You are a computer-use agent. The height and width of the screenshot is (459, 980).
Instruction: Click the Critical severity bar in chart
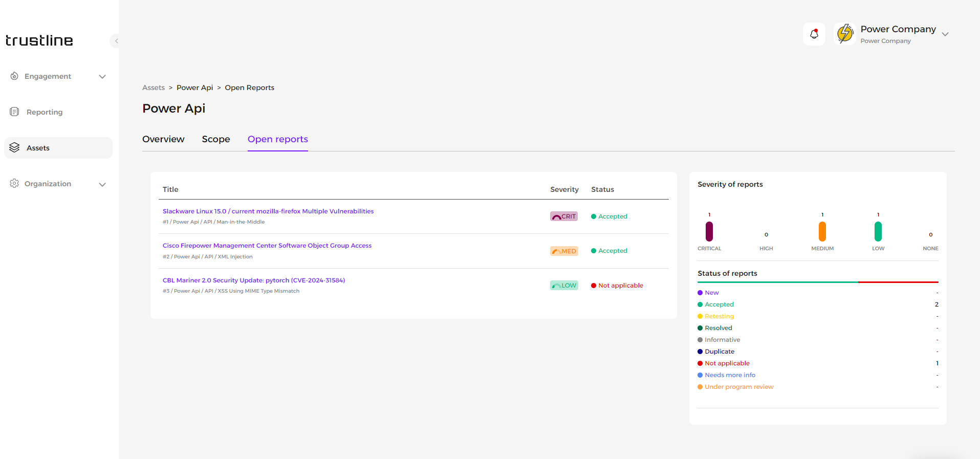pyautogui.click(x=709, y=231)
